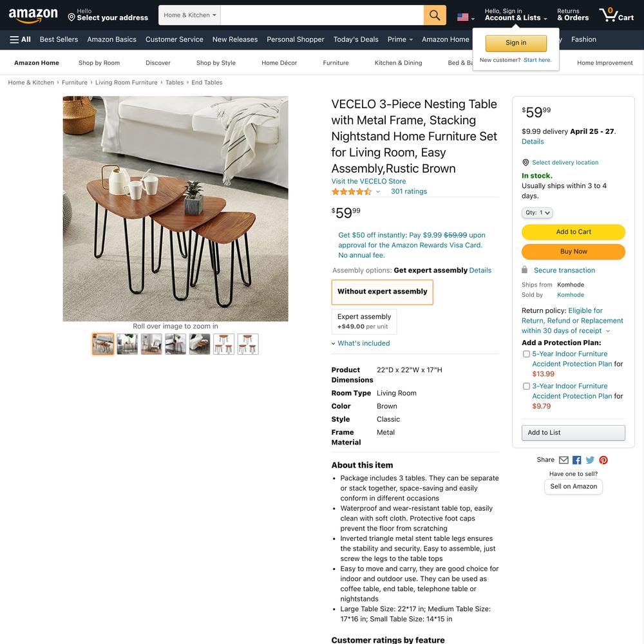Select the last product thumbnail image
This screenshot has height=644, width=644.
click(x=248, y=344)
